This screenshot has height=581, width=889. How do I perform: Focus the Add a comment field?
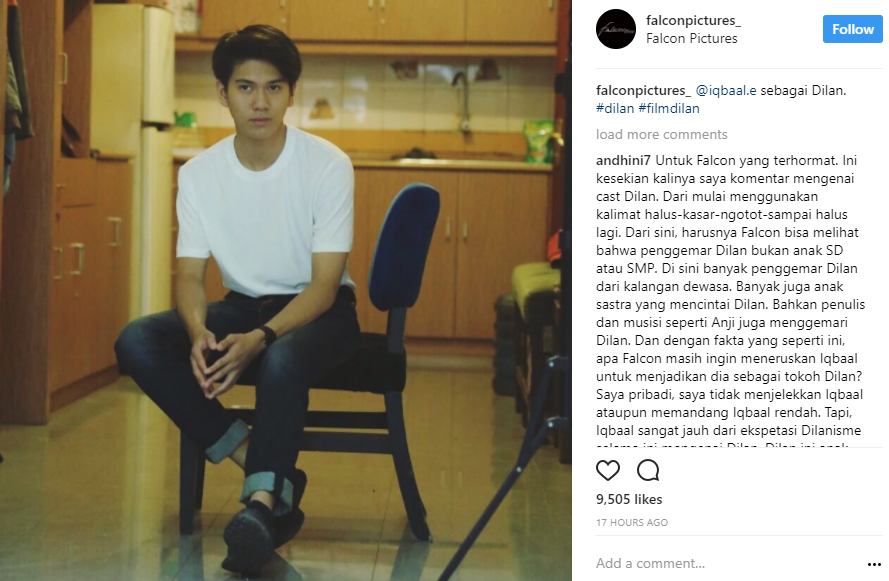(x=729, y=563)
